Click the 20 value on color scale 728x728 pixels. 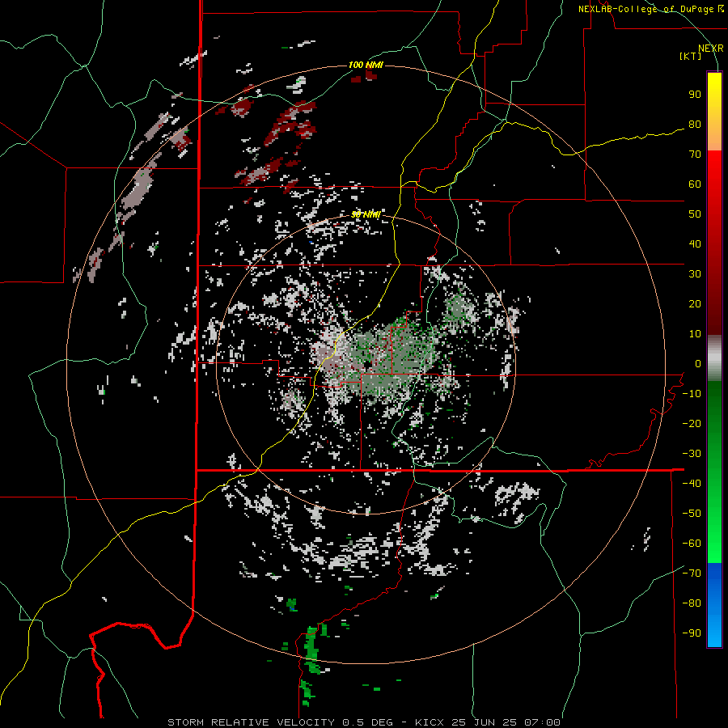coord(695,303)
